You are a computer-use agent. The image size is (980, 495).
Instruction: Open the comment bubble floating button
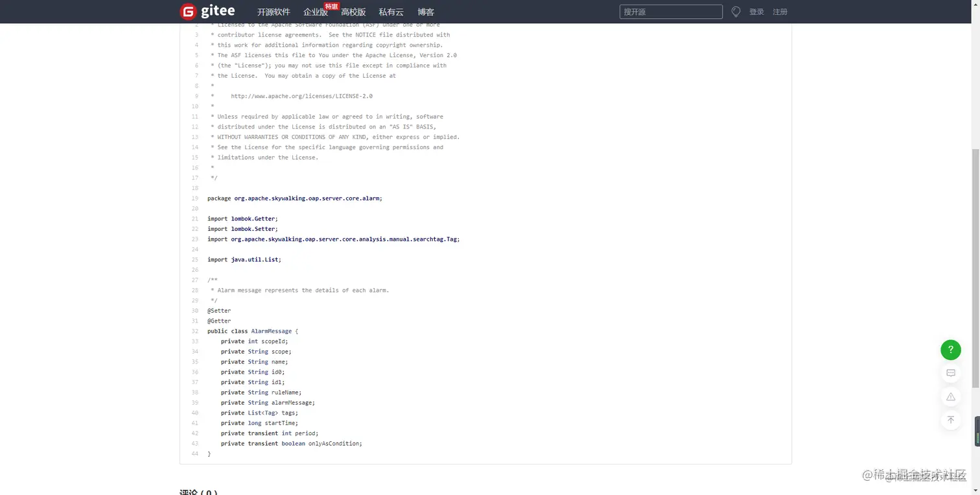951,373
